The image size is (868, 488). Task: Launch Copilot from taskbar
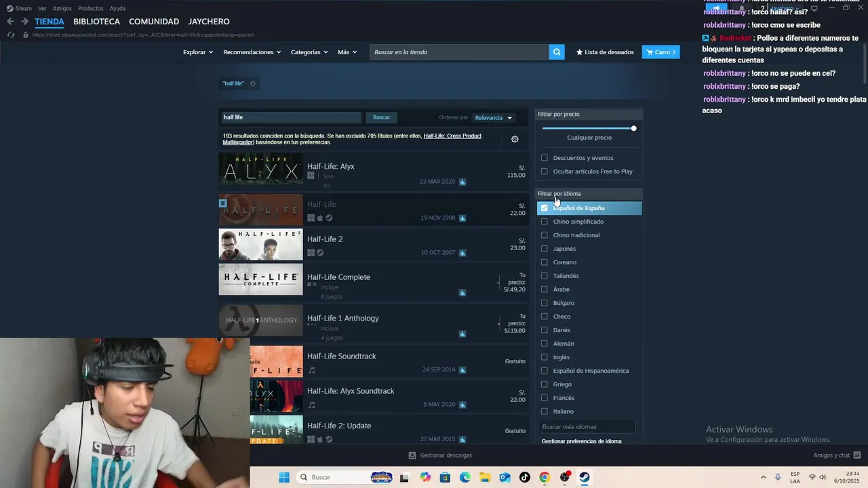click(x=425, y=477)
